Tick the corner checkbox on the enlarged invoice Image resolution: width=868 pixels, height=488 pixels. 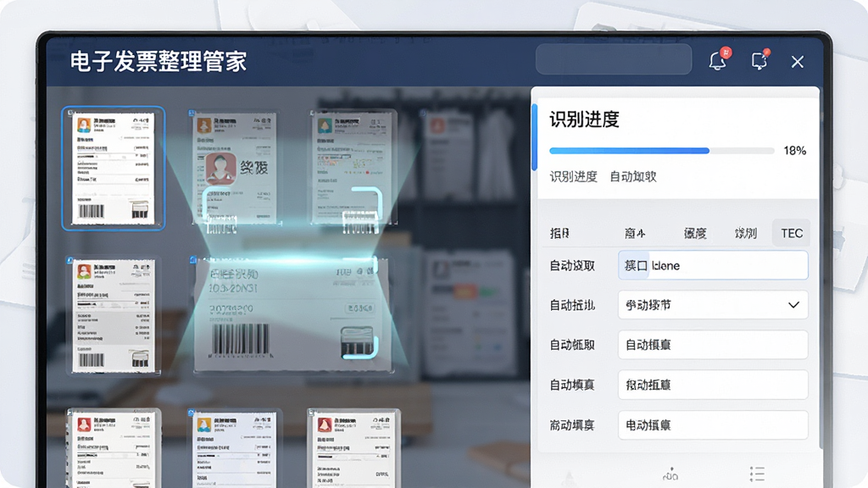(193, 259)
